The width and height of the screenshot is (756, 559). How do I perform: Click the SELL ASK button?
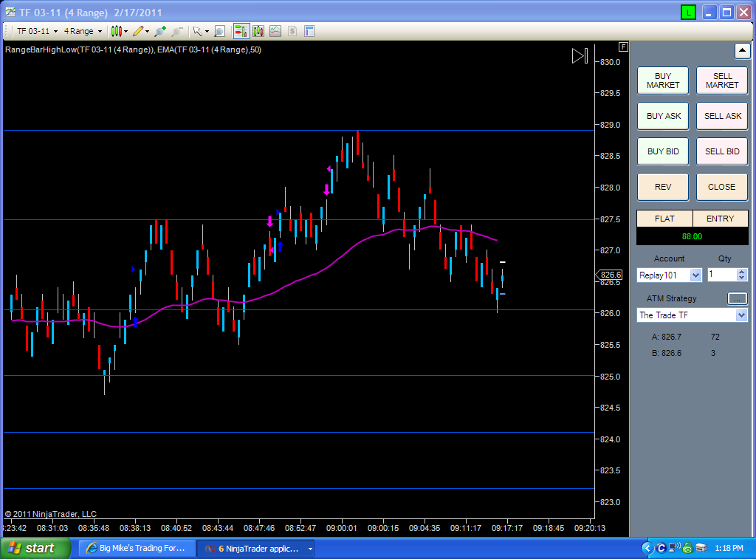point(722,116)
